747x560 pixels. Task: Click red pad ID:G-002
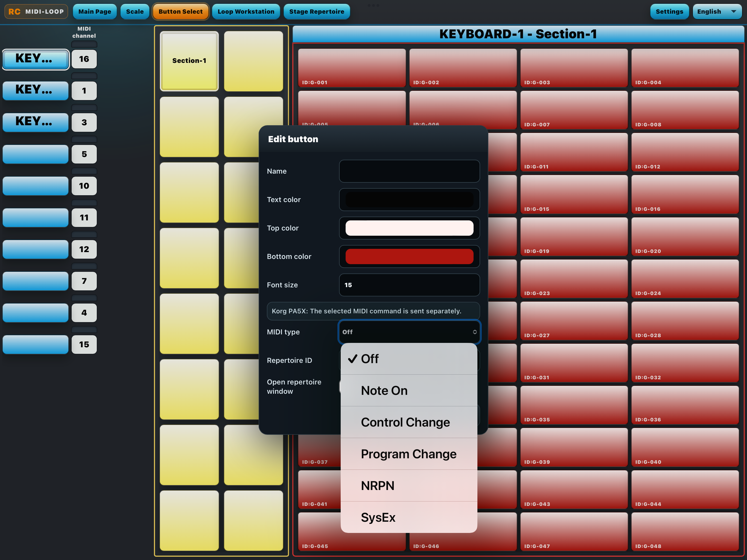[x=463, y=68]
